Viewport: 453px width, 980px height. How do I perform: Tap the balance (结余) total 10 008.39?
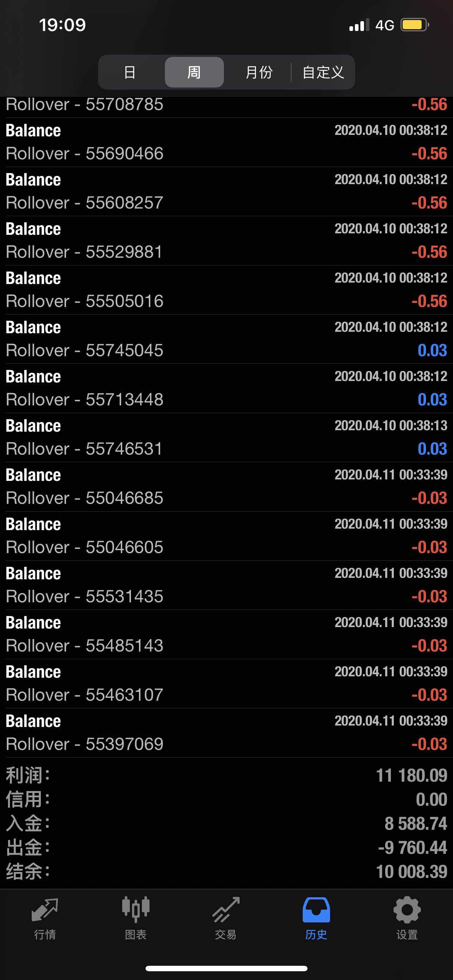411,872
